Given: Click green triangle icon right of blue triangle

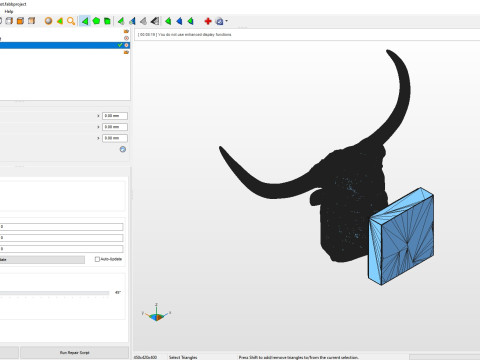Looking at the screenshot, I should click(x=190, y=21).
